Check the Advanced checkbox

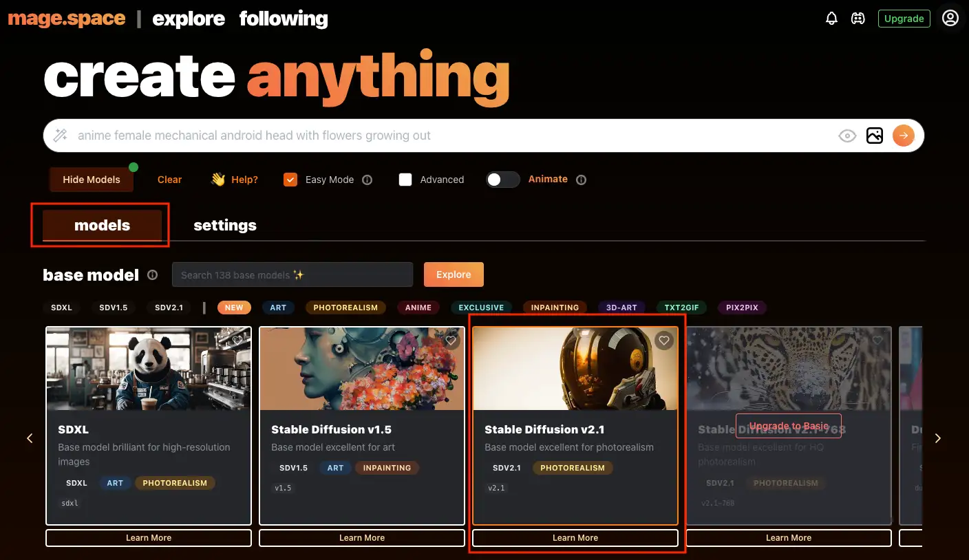click(405, 180)
